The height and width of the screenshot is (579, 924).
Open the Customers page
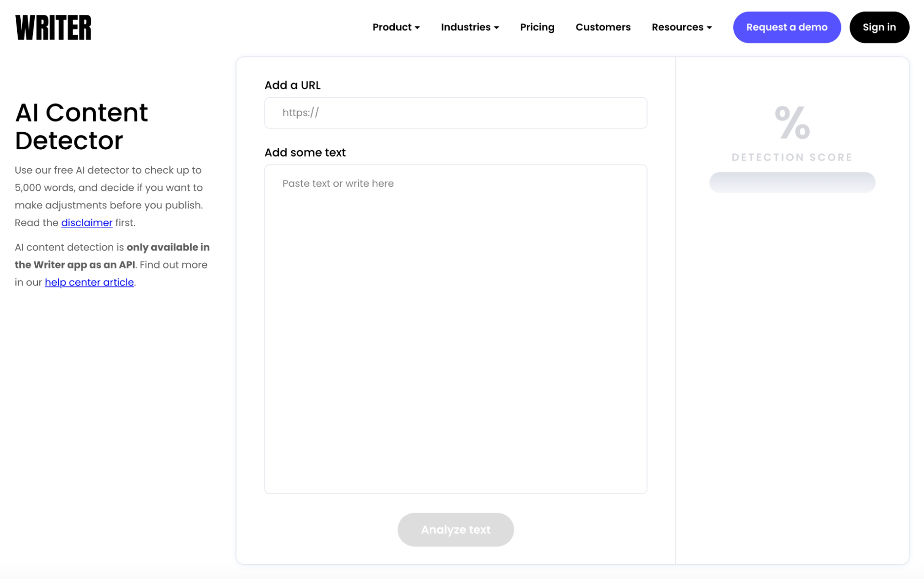pyautogui.click(x=603, y=27)
